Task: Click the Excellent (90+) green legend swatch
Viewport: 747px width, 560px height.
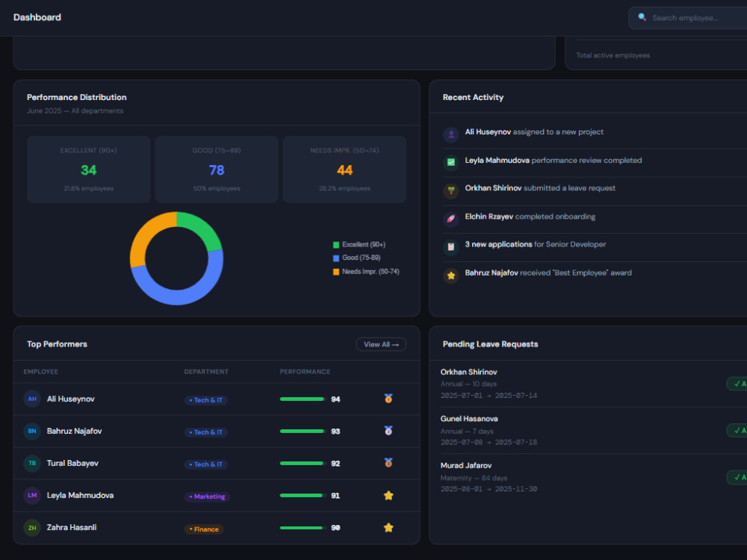Action: coord(336,245)
